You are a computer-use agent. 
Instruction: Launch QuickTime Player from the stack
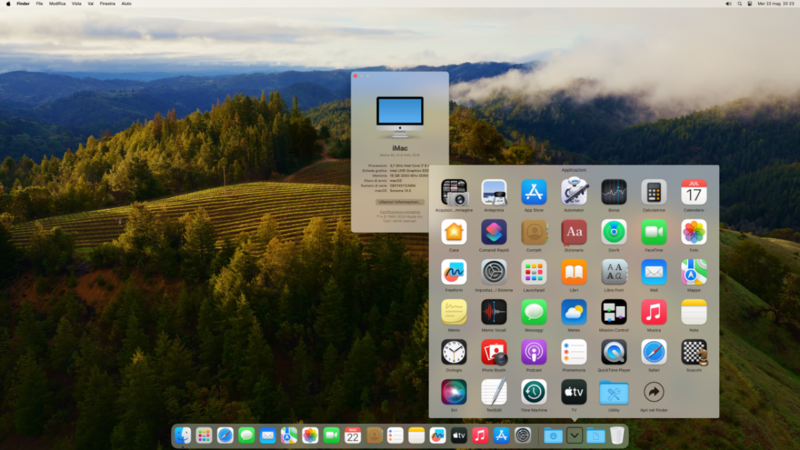pyautogui.click(x=614, y=352)
